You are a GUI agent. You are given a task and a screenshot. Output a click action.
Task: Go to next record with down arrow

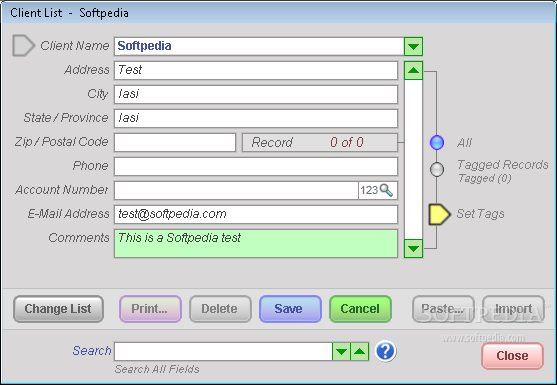point(413,248)
